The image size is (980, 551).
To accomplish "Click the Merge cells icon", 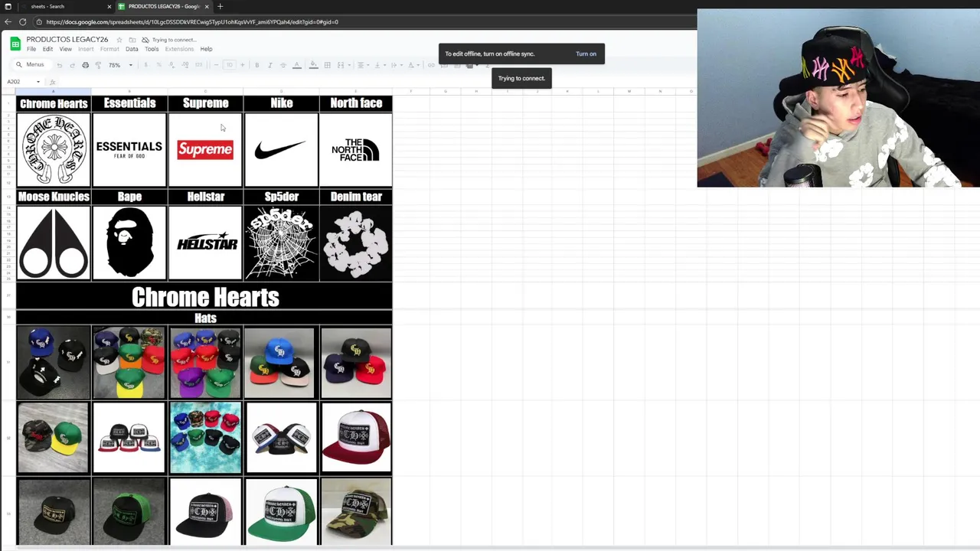I will [x=340, y=65].
